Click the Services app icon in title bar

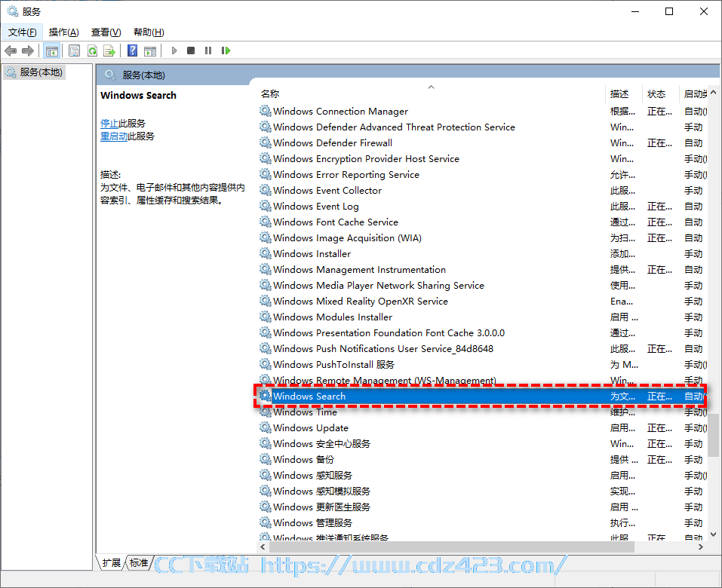(12, 11)
